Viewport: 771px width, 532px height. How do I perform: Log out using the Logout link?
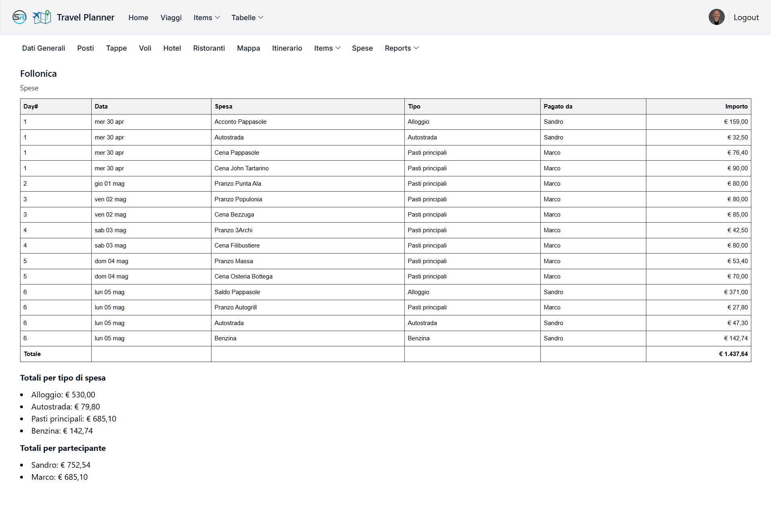746,17
